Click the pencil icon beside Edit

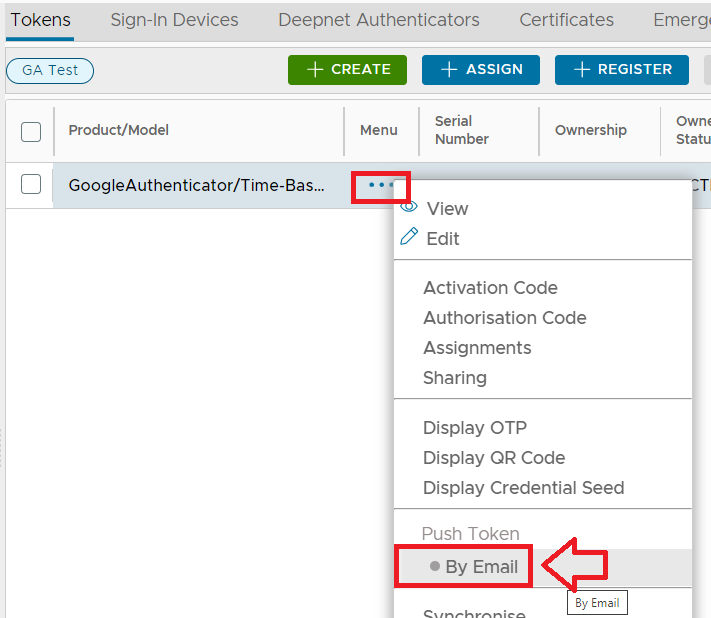coord(409,237)
